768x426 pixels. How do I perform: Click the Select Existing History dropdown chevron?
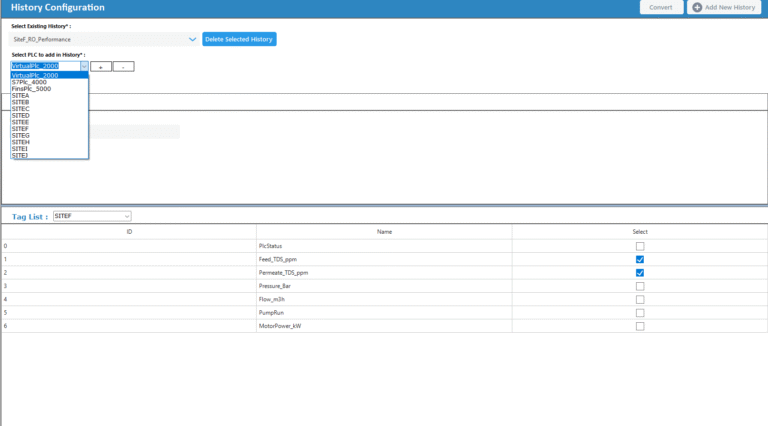click(192, 39)
